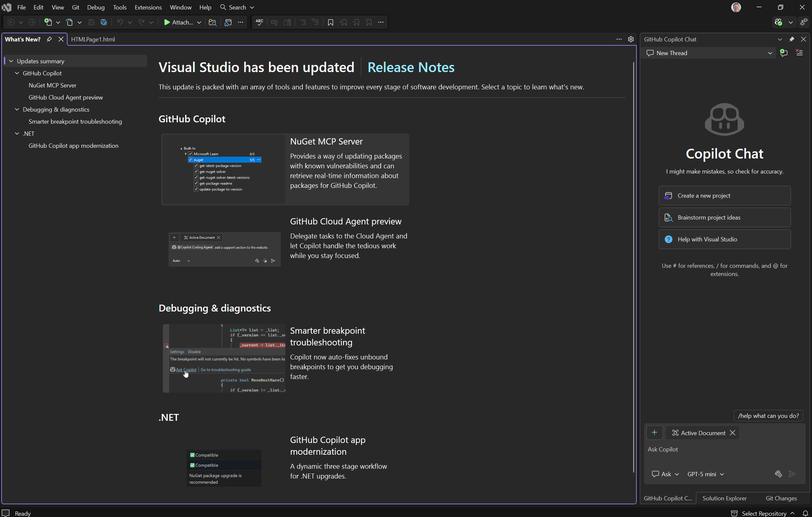The width and height of the screenshot is (812, 517).
Task: Click the Find in Files icon
Action: [212, 22]
